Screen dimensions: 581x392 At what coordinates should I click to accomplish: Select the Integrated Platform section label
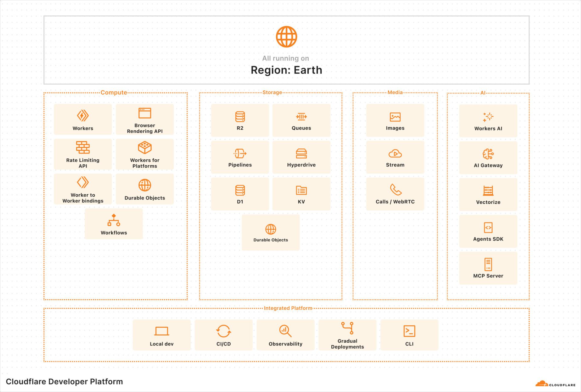(288, 308)
